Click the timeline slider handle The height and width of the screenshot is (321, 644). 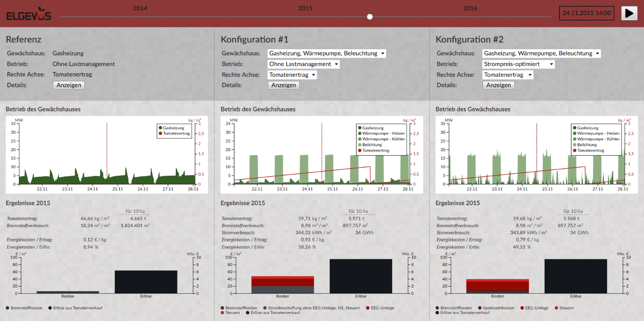370,17
